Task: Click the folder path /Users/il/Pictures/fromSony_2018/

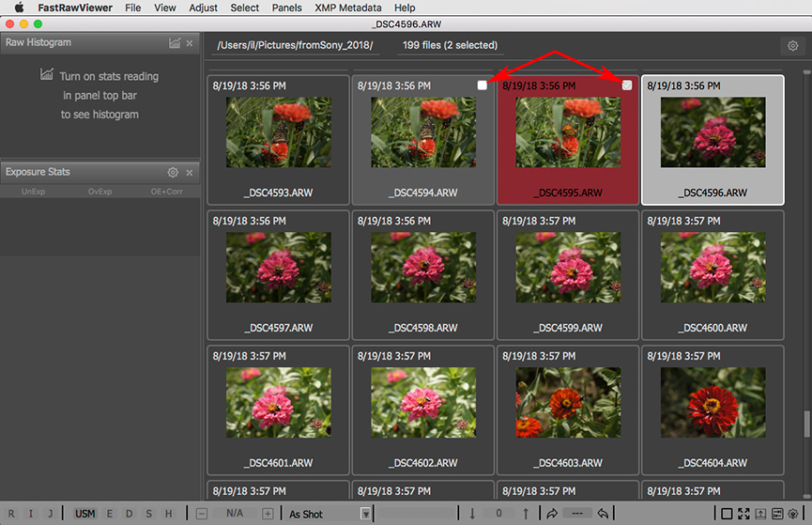Action: point(294,45)
